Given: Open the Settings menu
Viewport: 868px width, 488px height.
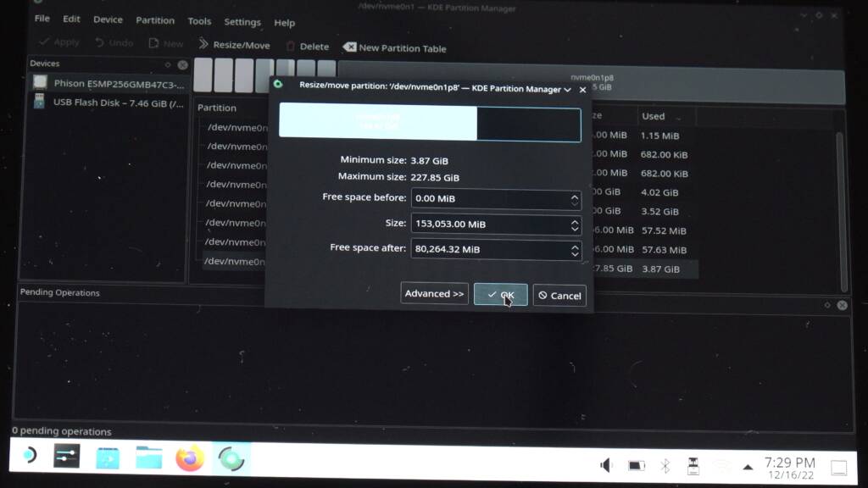Looking at the screenshot, I should pyautogui.click(x=242, y=22).
